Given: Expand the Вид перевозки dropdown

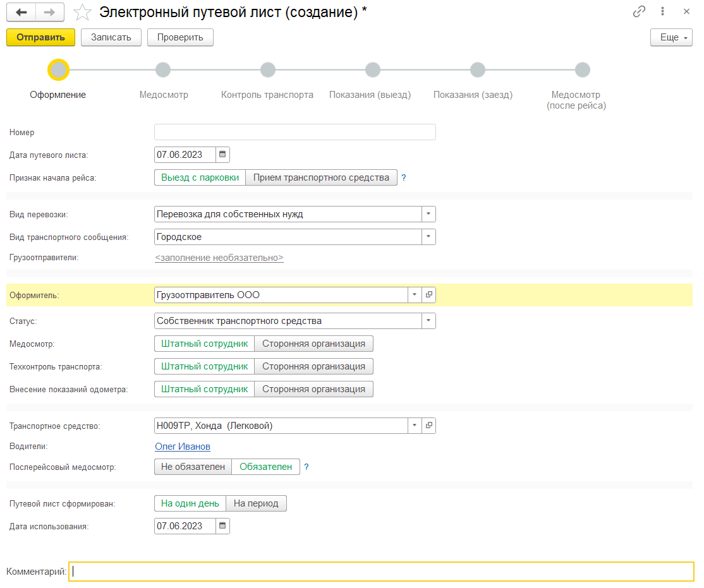Looking at the screenshot, I should [428, 214].
